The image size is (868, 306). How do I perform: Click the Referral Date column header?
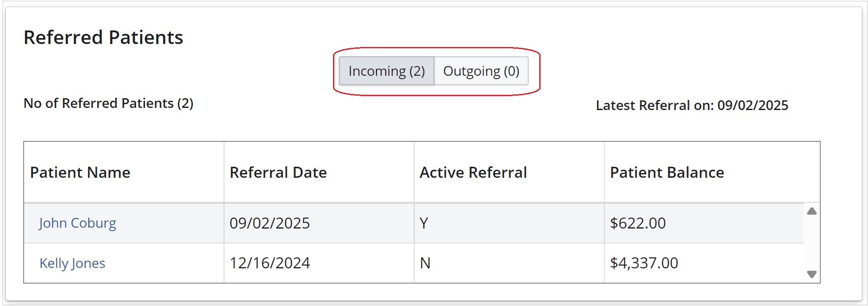pyautogui.click(x=278, y=173)
